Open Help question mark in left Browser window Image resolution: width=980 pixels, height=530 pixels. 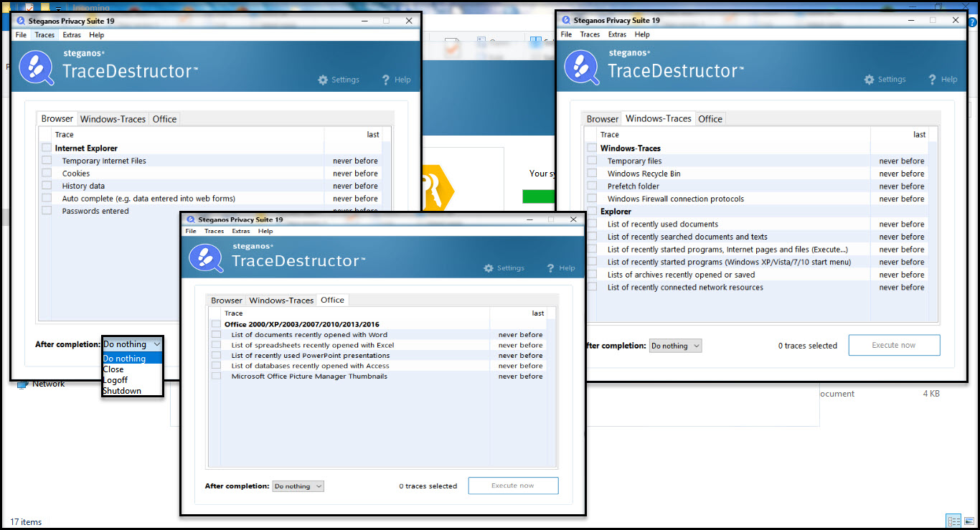pyautogui.click(x=386, y=80)
